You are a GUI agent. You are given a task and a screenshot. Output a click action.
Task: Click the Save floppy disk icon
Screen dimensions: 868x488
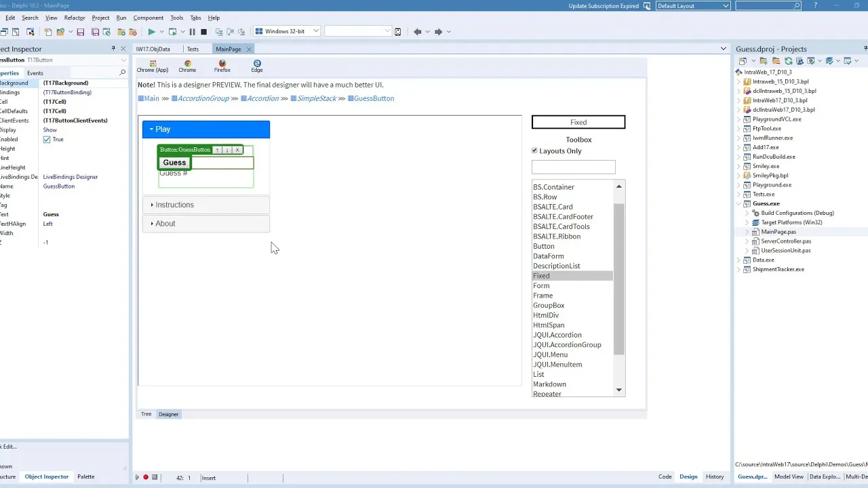[x=81, y=32]
